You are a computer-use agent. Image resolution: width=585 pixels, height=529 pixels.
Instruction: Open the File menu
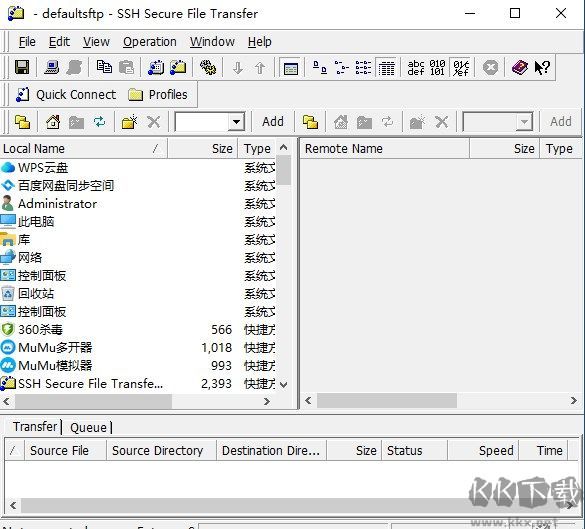[27, 42]
